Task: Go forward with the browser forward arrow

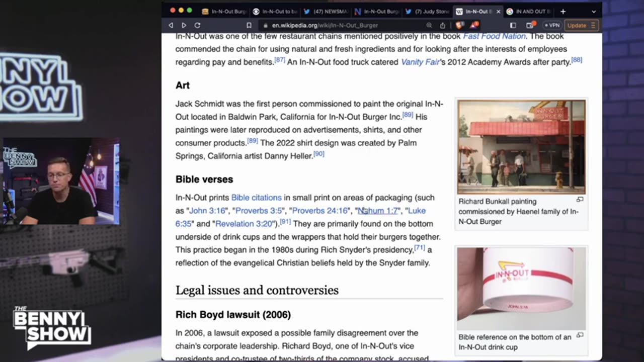Action: point(184,25)
